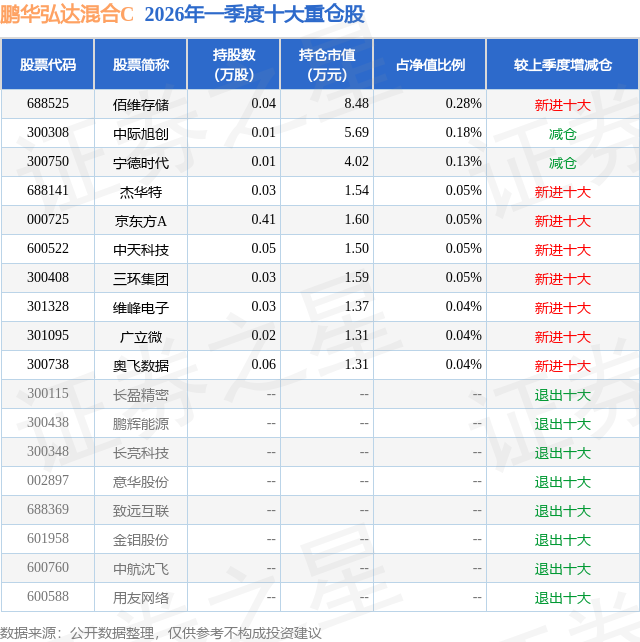640x642 pixels.
Task: Select stock code 300438
Action: 48,423
